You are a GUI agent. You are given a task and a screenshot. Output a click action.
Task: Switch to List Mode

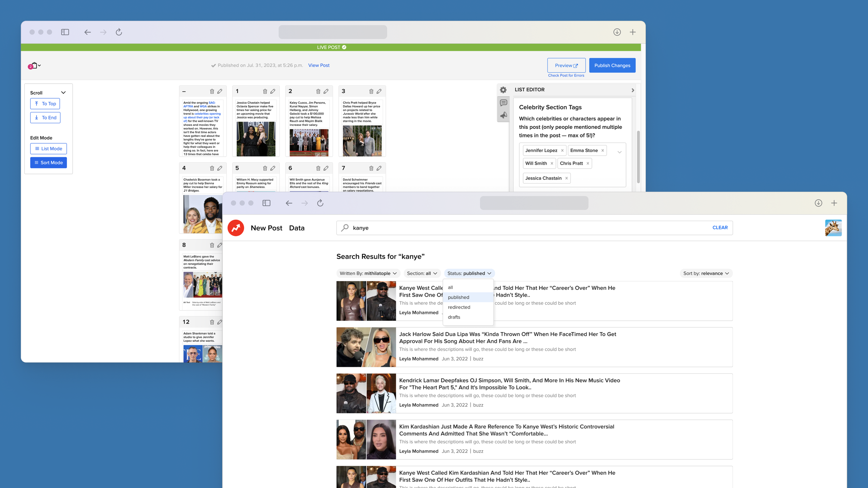(x=48, y=149)
